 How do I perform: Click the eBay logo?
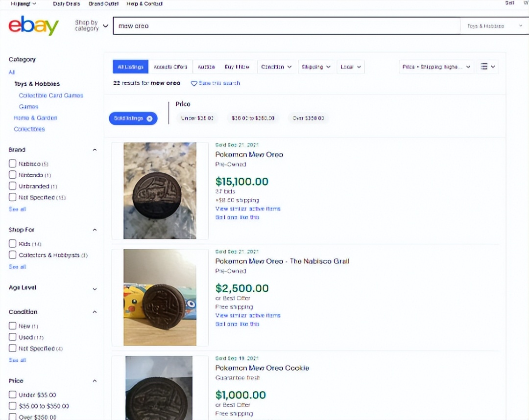pyautogui.click(x=33, y=25)
